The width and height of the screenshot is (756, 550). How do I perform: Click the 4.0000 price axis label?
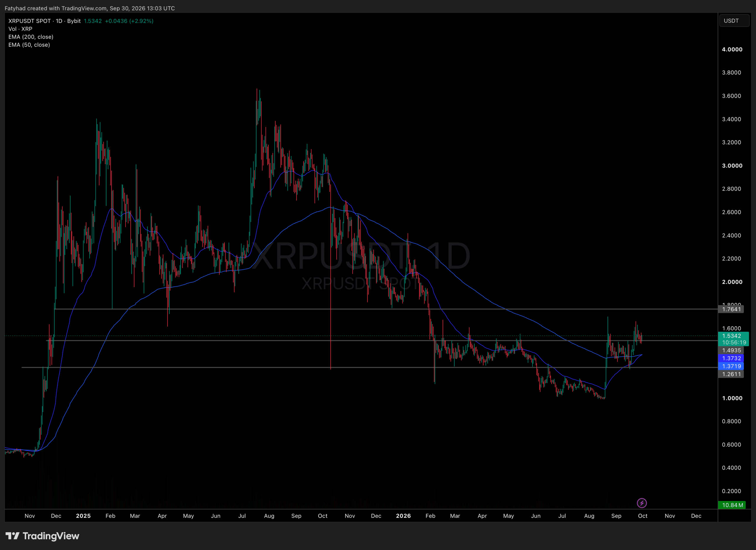[x=732, y=49]
